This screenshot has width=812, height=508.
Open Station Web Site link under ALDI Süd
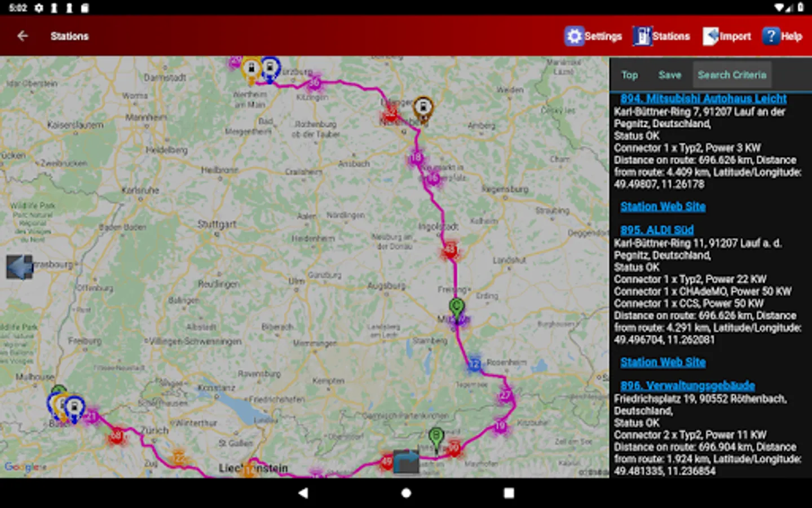tap(663, 362)
